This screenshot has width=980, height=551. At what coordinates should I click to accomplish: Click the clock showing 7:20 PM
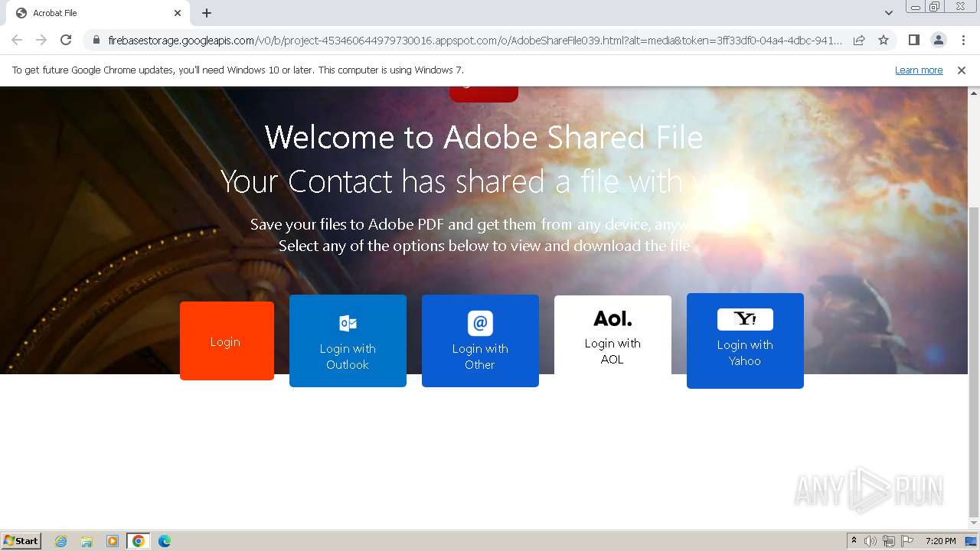pyautogui.click(x=940, y=541)
